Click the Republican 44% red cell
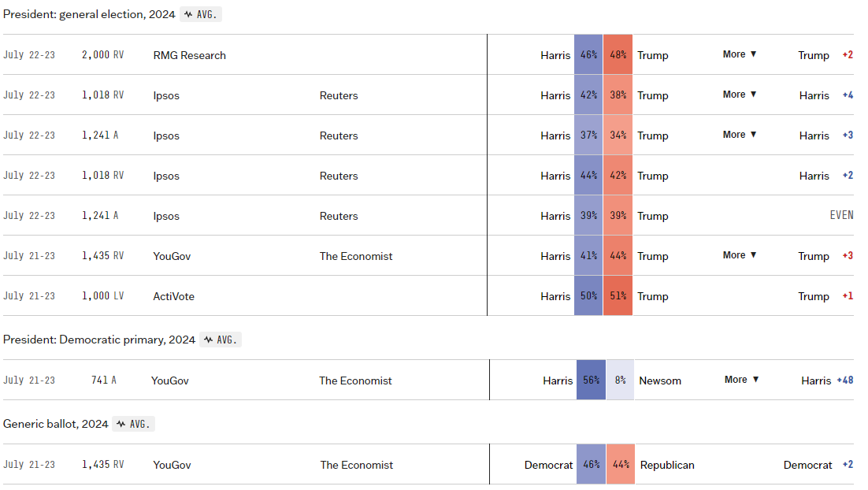This screenshot has height=490, width=868. coord(620,465)
